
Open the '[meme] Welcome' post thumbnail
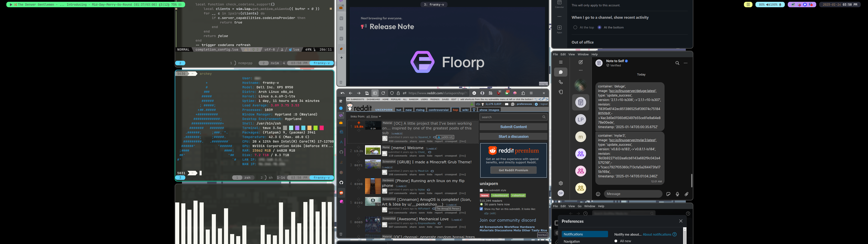point(373,150)
